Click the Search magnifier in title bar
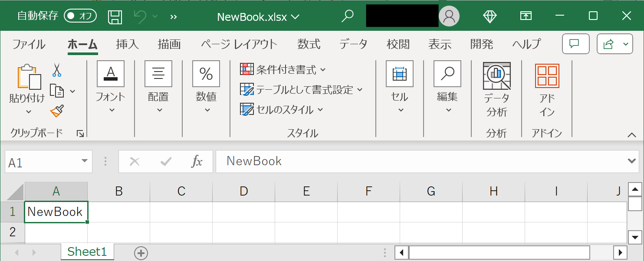Viewport: 644px width, 261px height. pos(347,16)
